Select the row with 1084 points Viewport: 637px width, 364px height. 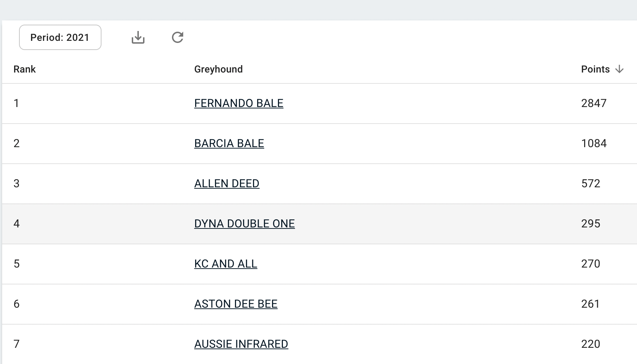click(320, 144)
